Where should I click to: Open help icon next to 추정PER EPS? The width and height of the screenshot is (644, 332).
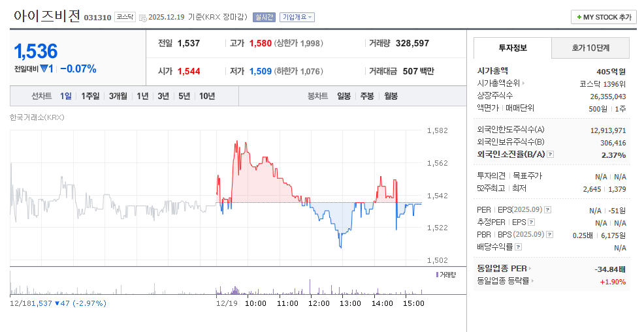pyautogui.click(x=531, y=222)
